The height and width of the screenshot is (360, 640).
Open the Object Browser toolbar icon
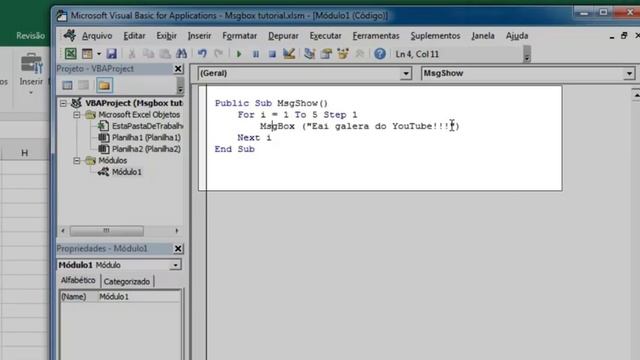click(x=343, y=53)
